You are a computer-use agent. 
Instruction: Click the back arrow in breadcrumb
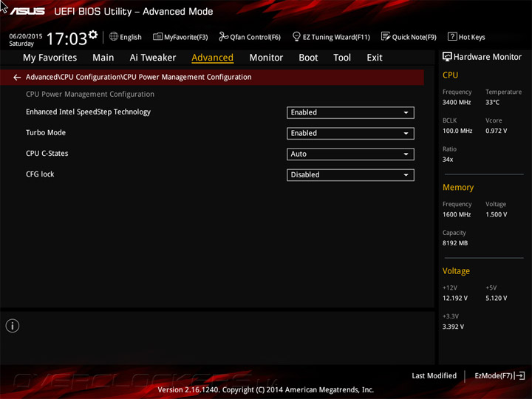point(17,78)
